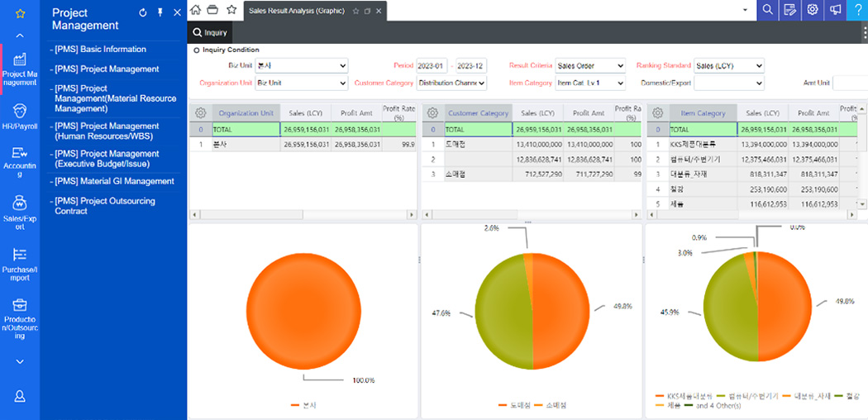Open the Result Criteria dropdown

590,65
